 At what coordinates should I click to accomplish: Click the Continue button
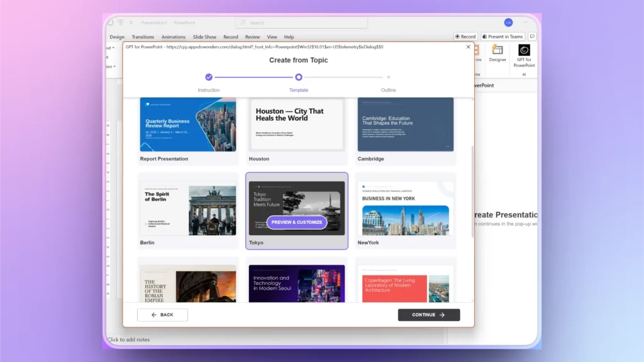pyautogui.click(x=429, y=315)
